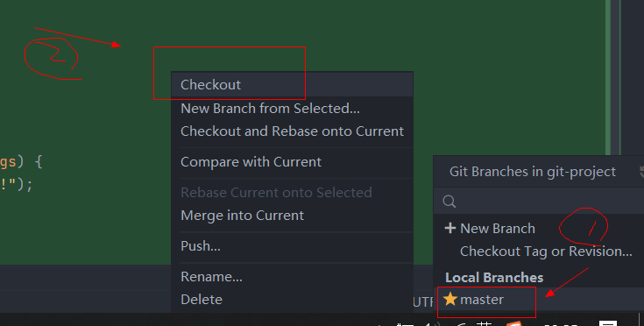Select Checkout and Rebase onto Current

292,131
